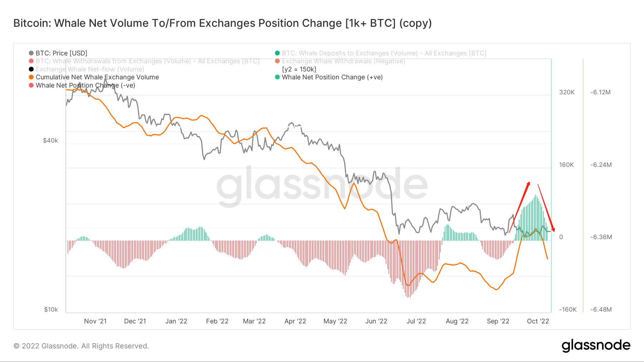
Task: Select the Oct '22 x-axis label
Action: pyautogui.click(x=538, y=321)
